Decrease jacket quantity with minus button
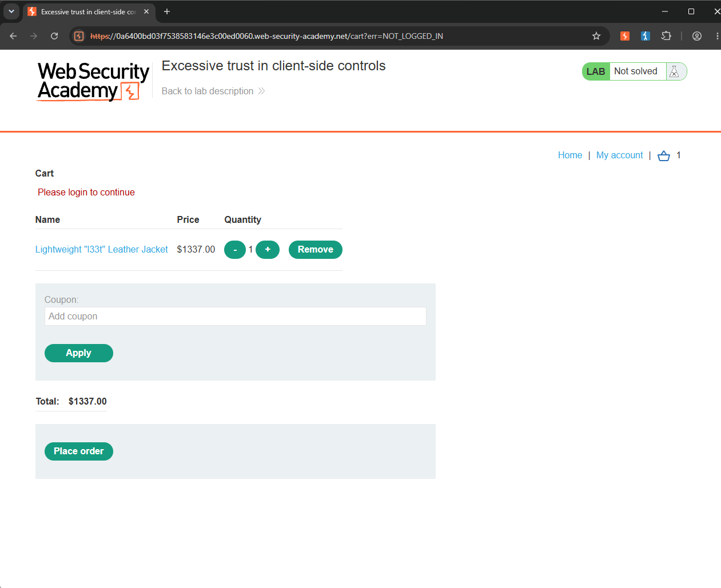 [235, 250]
